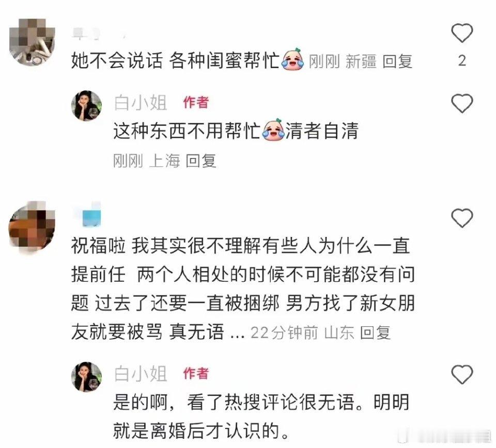Select the comment text 这种东西不用帮忙
496x448 pixels.
tap(187, 131)
